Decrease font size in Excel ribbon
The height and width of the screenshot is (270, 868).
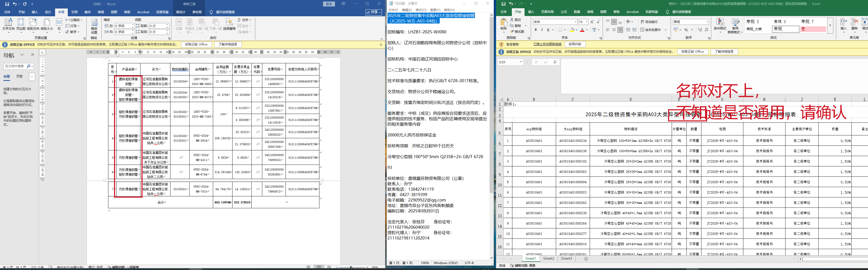[598, 22]
